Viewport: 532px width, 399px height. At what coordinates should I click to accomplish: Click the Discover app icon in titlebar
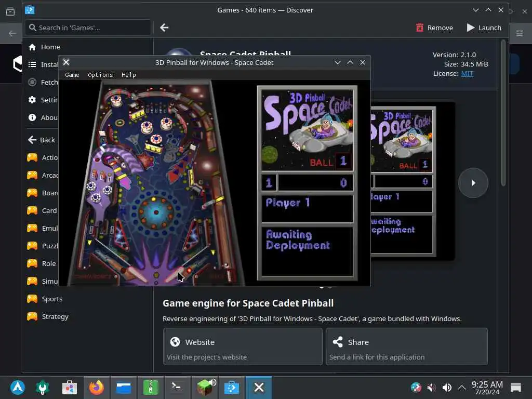30,10
